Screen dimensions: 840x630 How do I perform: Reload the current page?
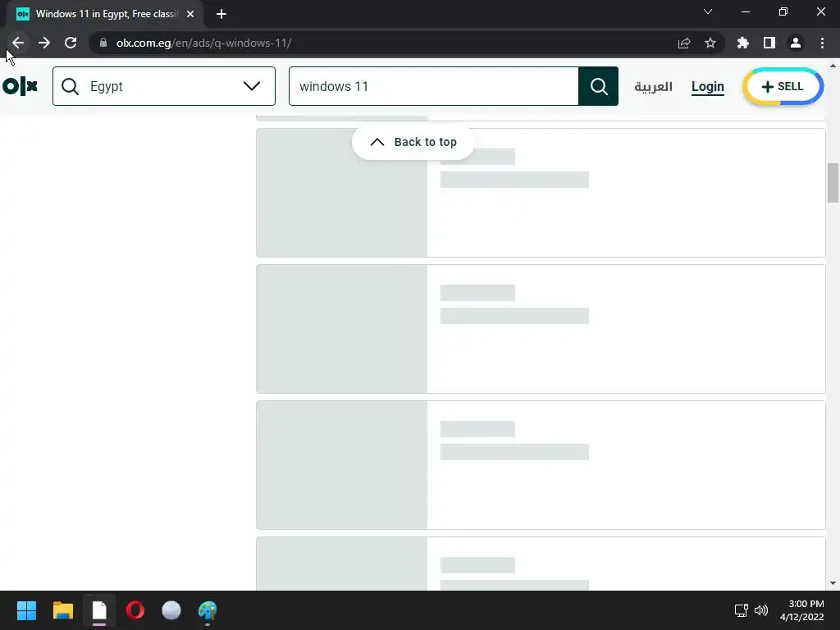71,43
